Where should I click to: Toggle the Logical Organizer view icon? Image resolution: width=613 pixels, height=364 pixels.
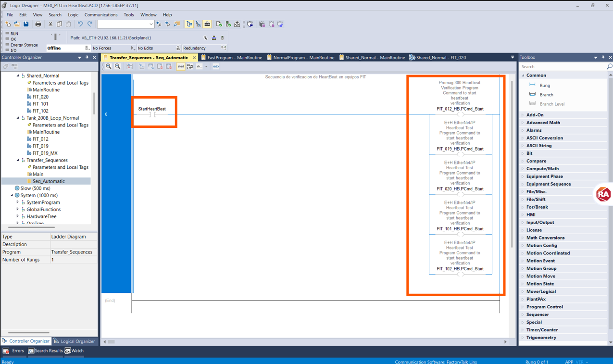pos(198,24)
